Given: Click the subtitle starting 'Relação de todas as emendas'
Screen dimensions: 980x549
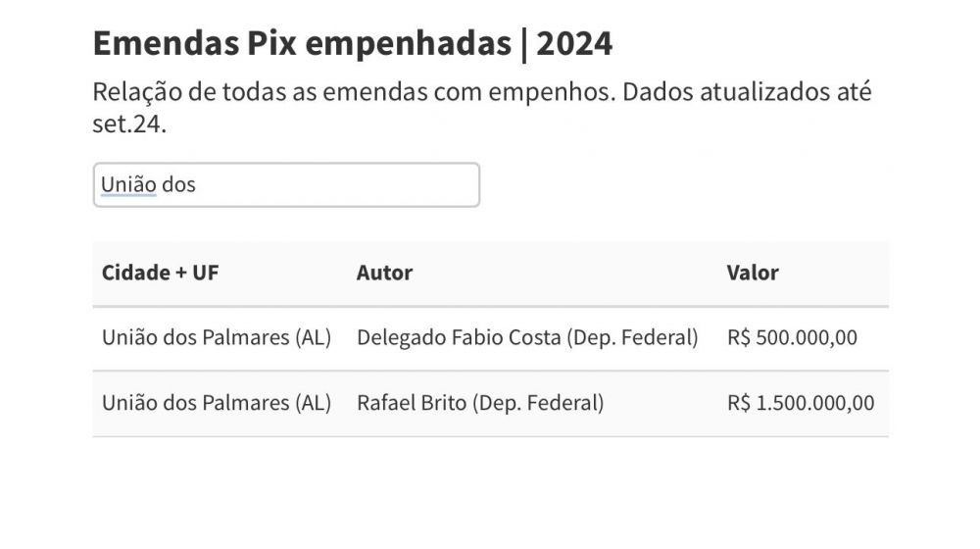Looking at the screenshot, I should coord(482,108).
